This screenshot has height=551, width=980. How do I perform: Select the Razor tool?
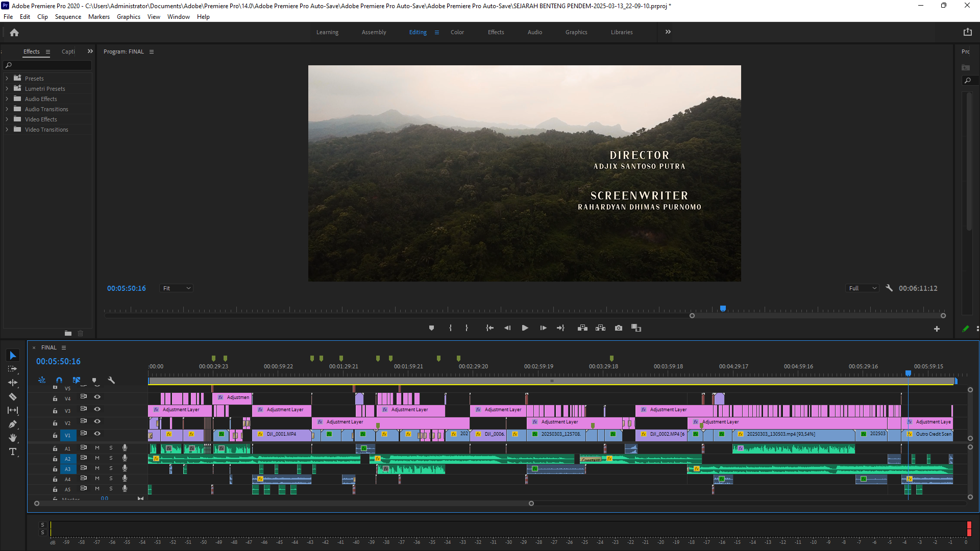pyautogui.click(x=13, y=396)
